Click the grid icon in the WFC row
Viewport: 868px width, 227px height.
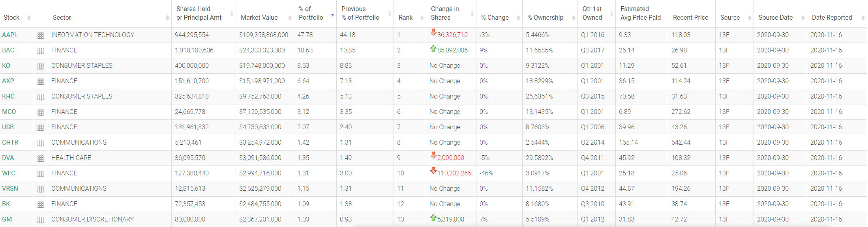pyautogui.click(x=40, y=174)
